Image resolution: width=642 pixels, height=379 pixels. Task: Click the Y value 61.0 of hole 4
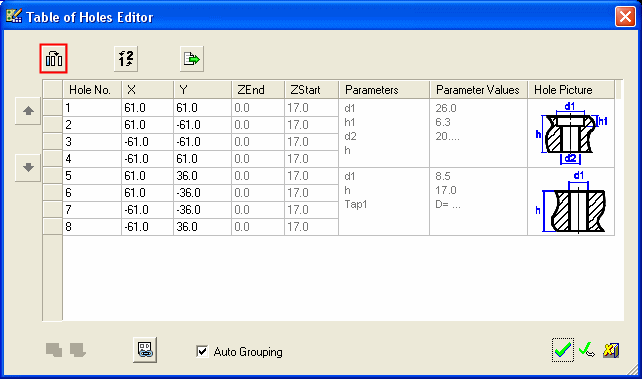tap(203, 159)
